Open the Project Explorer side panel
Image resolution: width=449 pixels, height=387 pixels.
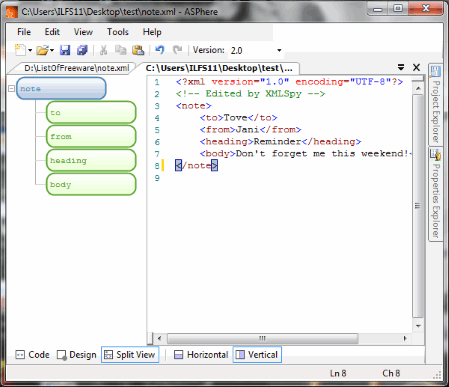tap(436, 104)
